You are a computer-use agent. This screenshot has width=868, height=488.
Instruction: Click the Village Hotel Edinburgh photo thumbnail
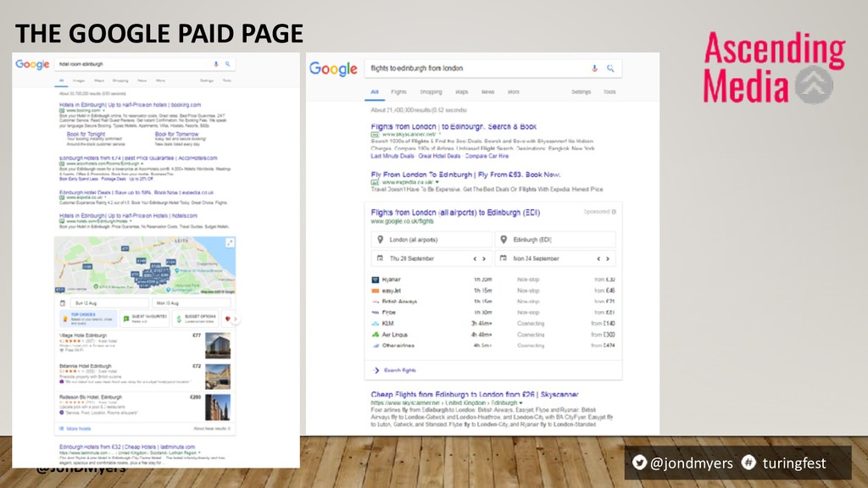[x=218, y=346]
